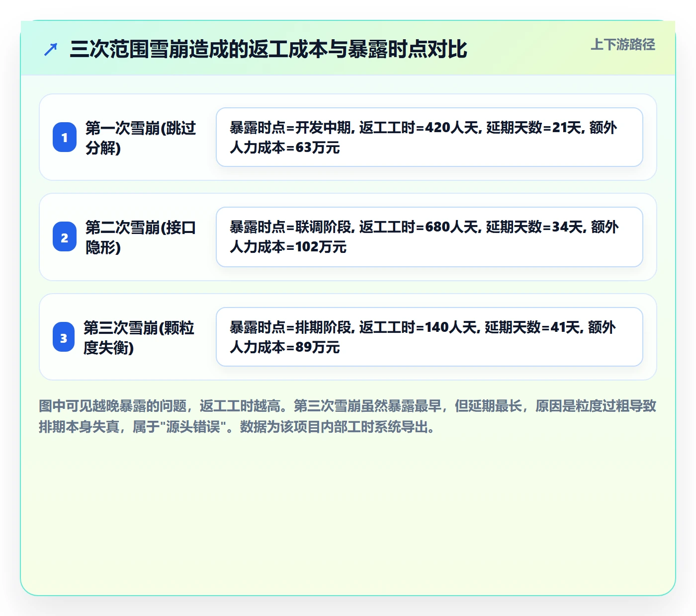Click the number 1 step badge
Viewport: 696px width, 616px height.
[x=65, y=137]
